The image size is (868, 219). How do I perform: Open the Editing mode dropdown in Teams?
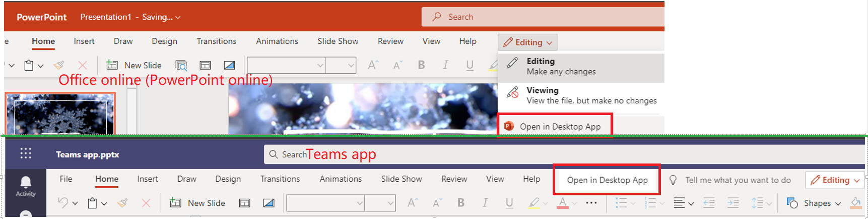(x=835, y=180)
